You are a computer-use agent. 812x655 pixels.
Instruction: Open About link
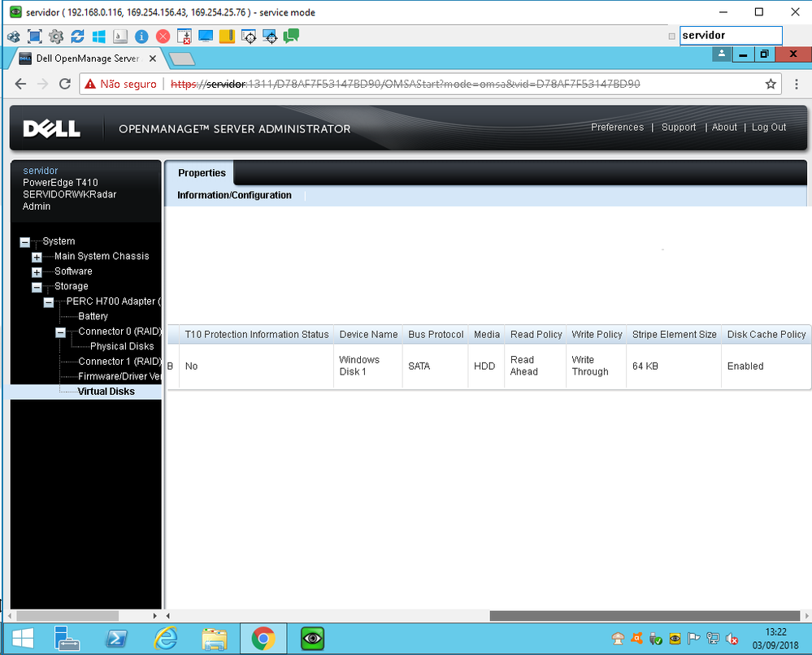(724, 128)
